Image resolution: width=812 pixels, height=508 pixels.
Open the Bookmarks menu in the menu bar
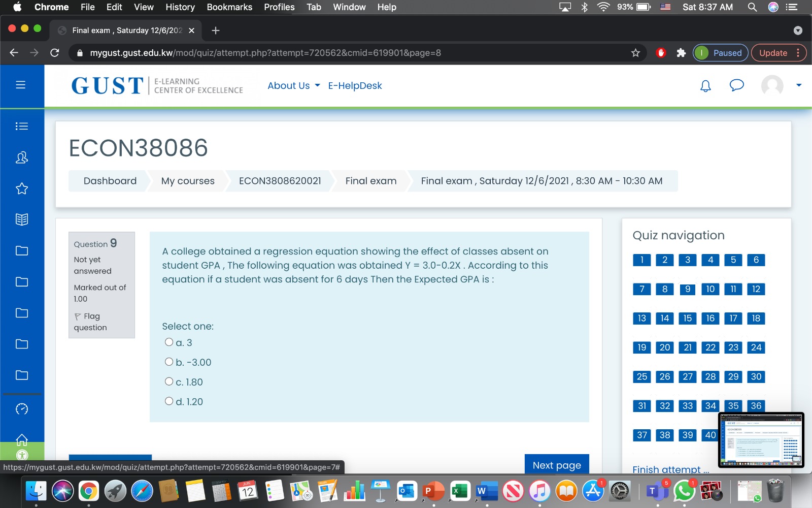229,7
